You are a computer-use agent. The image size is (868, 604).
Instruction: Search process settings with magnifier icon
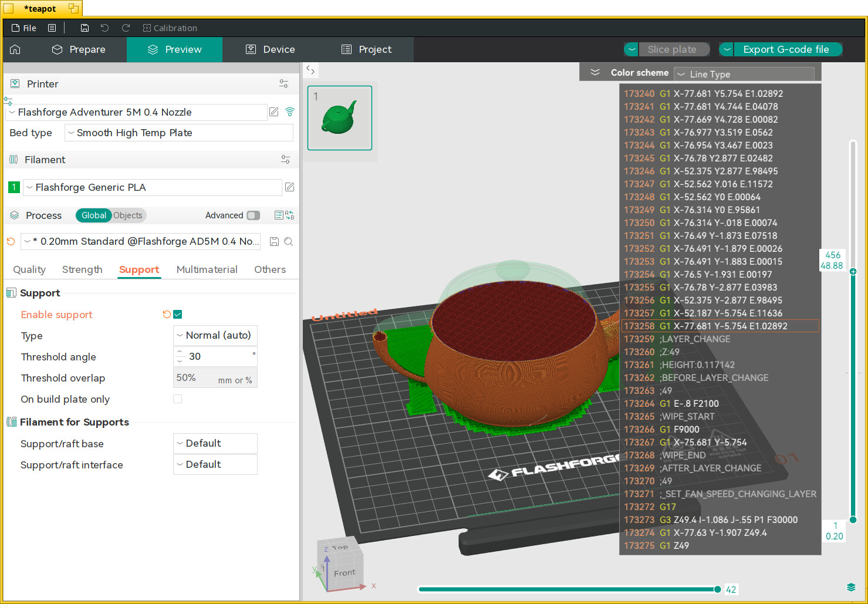click(x=289, y=241)
